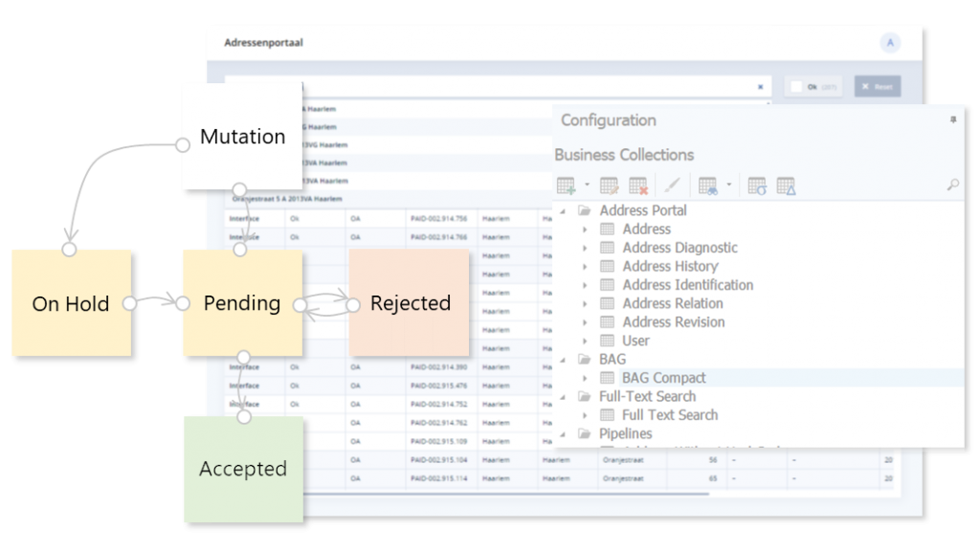980x549 pixels.
Task: Click the add new collection table icon
Action: [x=566, y=186]
